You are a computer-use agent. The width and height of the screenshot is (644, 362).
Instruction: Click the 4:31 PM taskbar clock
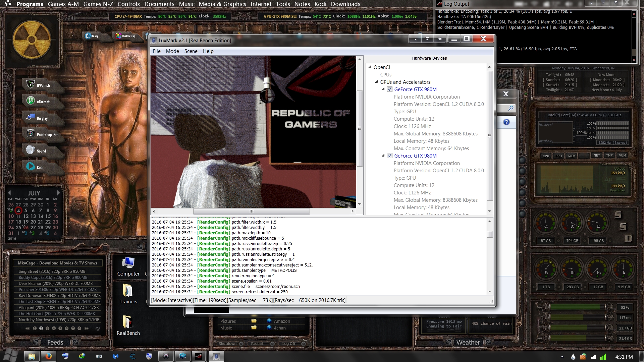pyautogui.click(x=624, y=357)
